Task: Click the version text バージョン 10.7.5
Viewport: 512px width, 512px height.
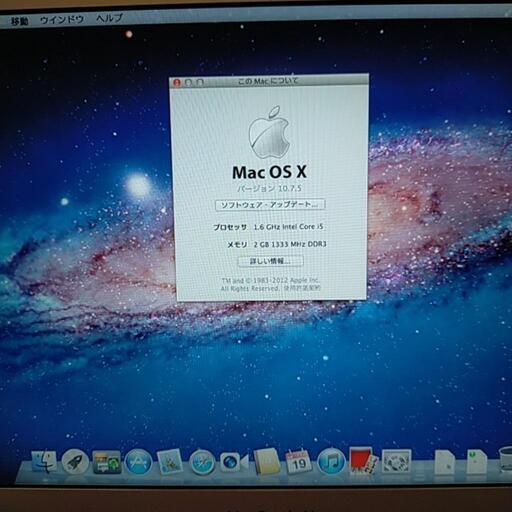Action: click(269, 188)
